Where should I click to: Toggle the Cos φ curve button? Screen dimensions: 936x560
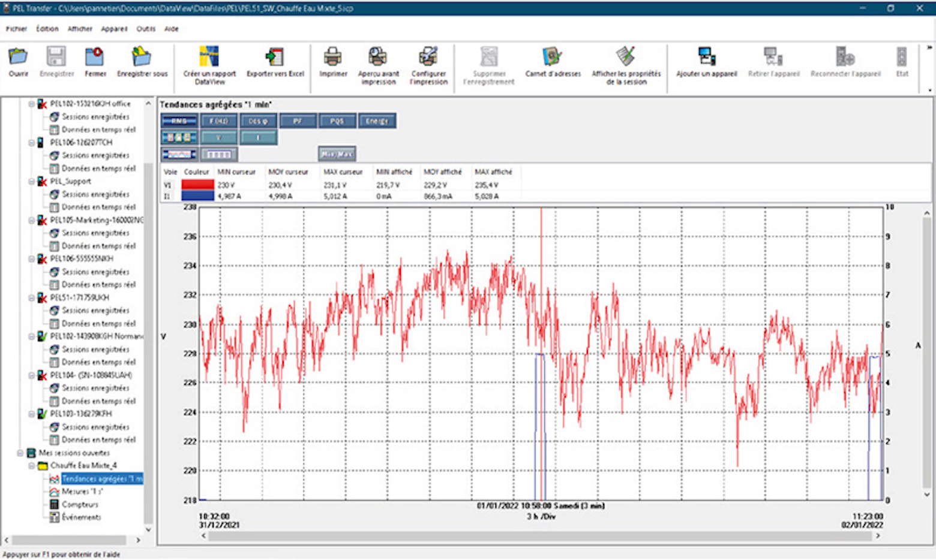click(259, 121)
